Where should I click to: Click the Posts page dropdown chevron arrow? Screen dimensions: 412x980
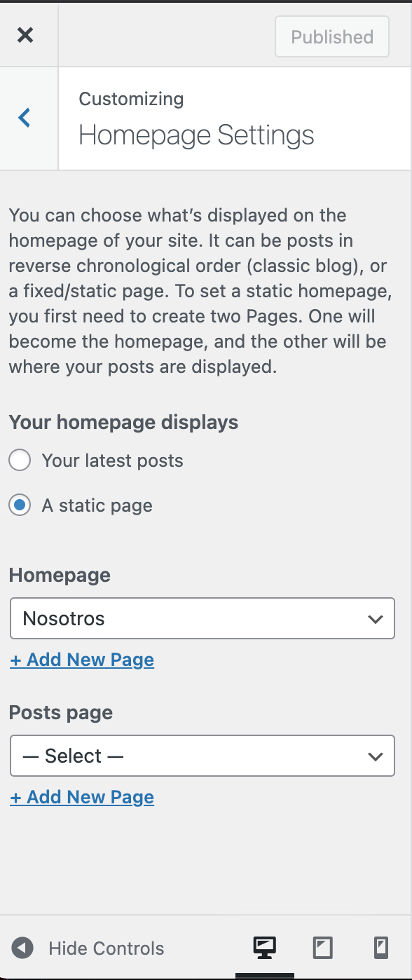(x=376, y=756)
